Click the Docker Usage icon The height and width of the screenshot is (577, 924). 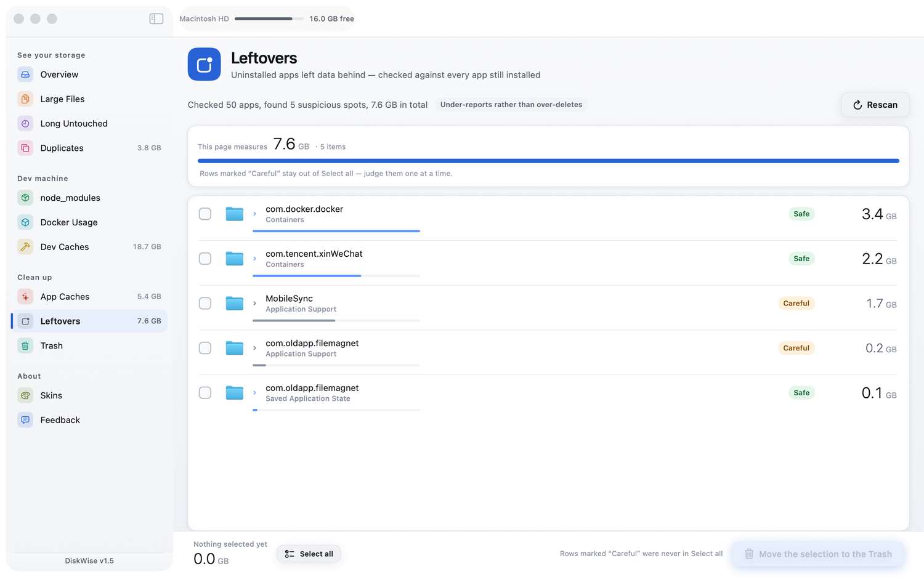pos(25,222)
